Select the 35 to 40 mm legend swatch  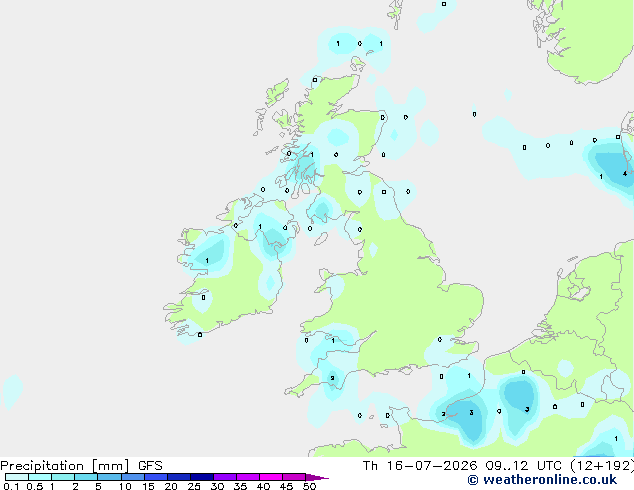point(247,477)
